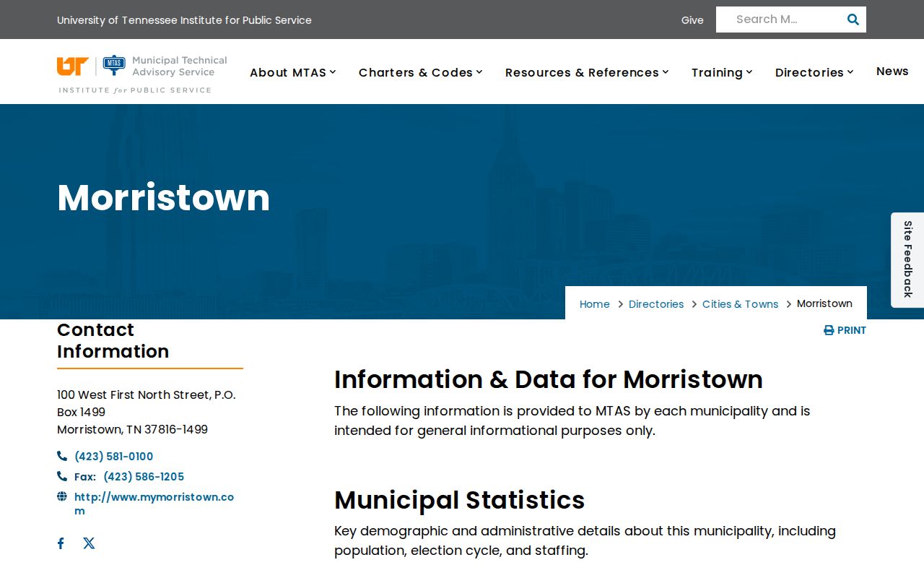Screen dimensions: 924x578
Task: Open the News menu item
Action: (892, 71)
